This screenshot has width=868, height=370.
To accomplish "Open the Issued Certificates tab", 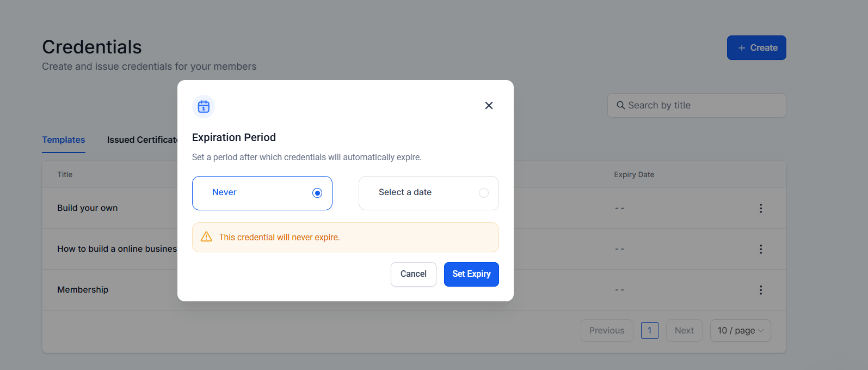I will pos(142,140).
